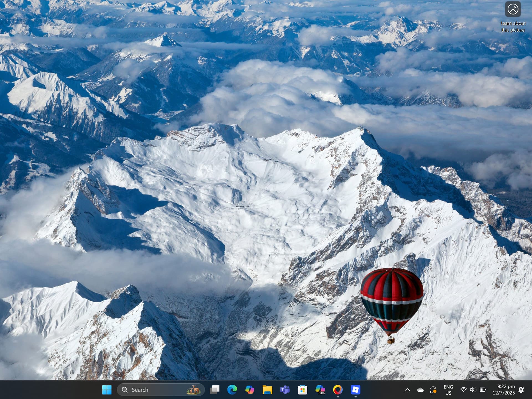Open Microsoft 365 Copilot app
Screen dimensions: 532x399
click(x=320, y=390)
